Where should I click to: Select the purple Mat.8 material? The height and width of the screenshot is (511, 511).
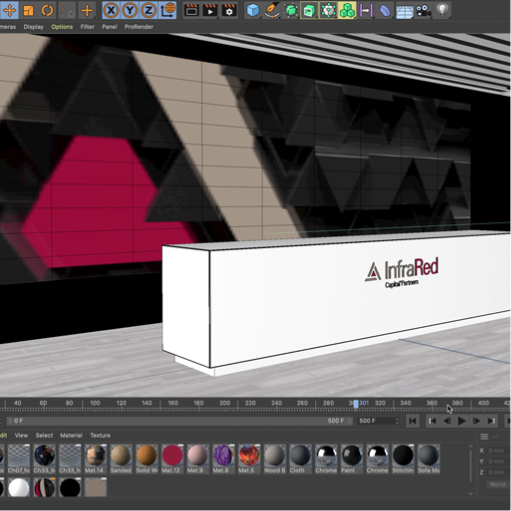(223, 459)
